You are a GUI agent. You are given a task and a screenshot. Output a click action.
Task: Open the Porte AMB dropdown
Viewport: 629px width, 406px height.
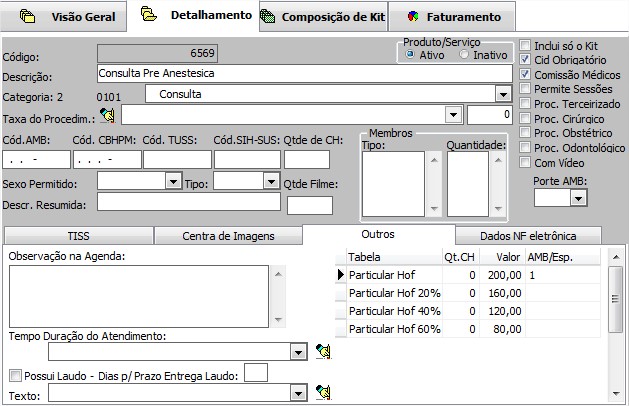click(x=576, y=198)
